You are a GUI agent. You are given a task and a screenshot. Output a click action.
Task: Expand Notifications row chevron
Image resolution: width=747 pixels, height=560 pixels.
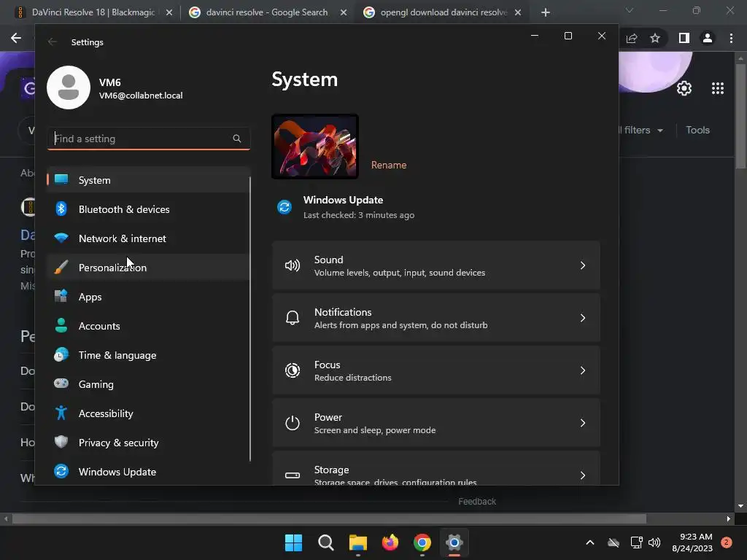pyautogui.click(x=583, y=318)
